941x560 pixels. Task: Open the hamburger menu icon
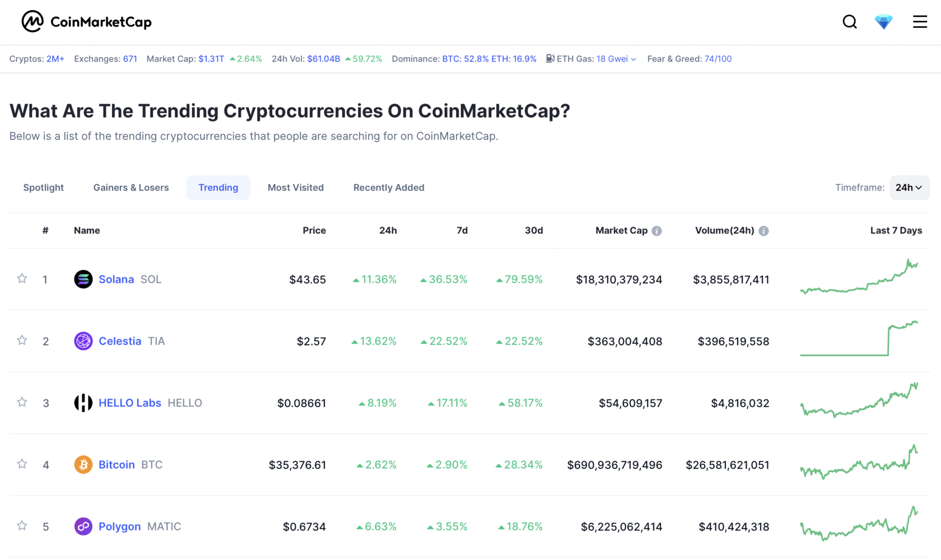[919, 21]
